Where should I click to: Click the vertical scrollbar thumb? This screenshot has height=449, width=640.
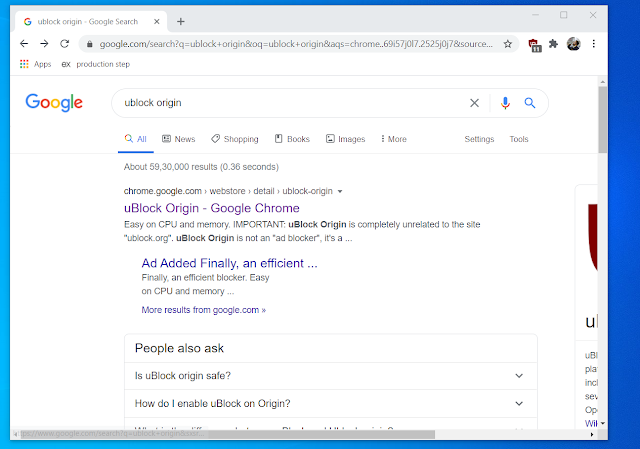pos(602,120)
